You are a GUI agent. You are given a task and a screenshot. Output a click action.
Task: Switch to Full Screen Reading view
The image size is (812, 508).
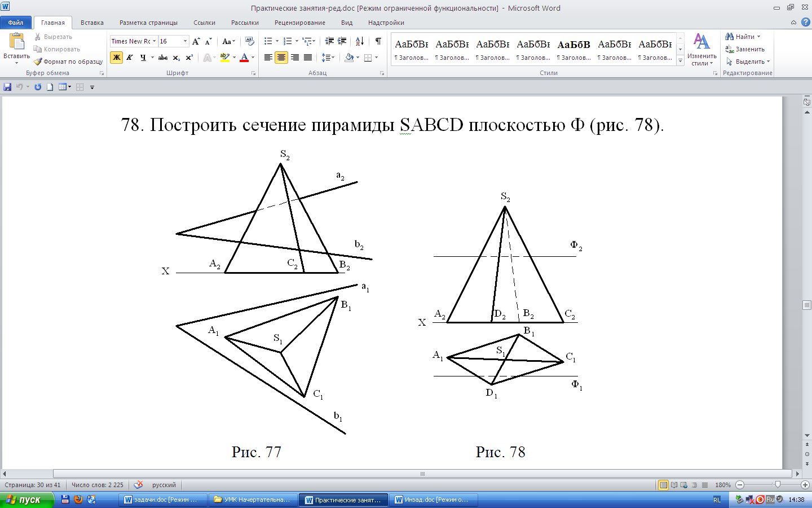[x=674, y=485]
